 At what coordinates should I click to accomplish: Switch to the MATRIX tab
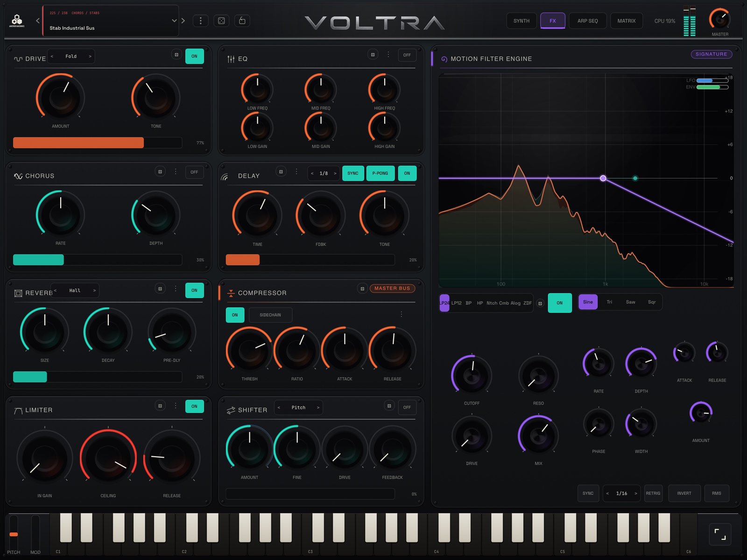click(x=627, y=21)
